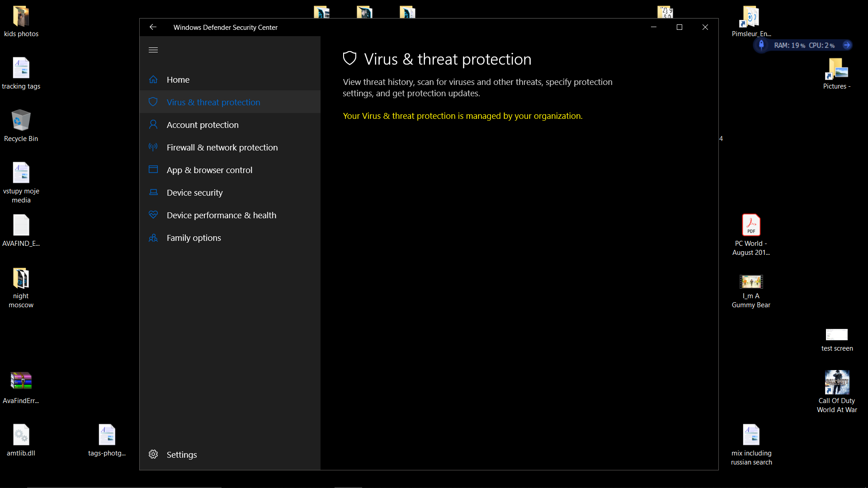Select the Pictures shortcut folder icon
This screenshot has width=868, height=488.
point(837,74)
